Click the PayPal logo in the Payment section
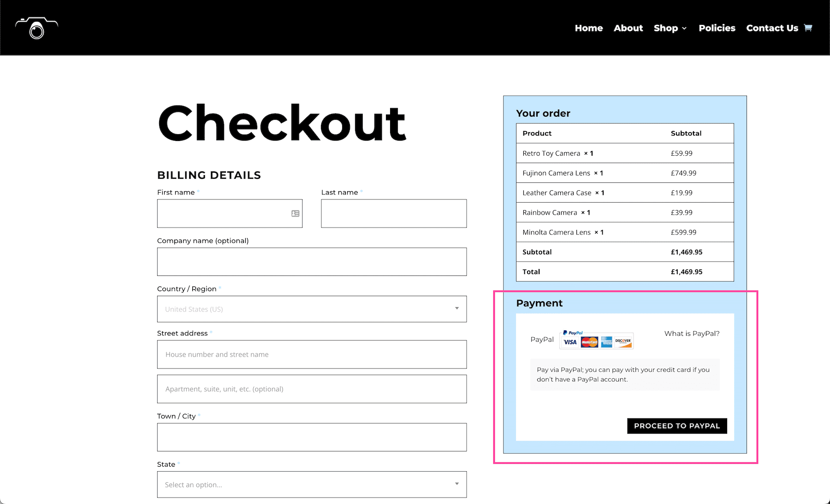 click(573, 333)
